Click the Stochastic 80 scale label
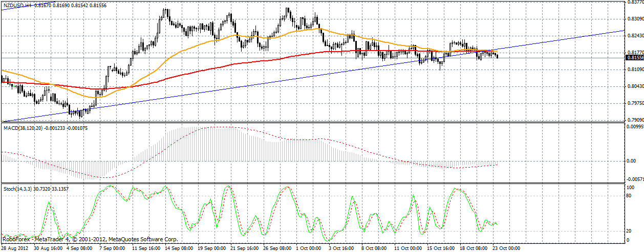Viewport: 644px width, 252px height. (x=630, y=196)
